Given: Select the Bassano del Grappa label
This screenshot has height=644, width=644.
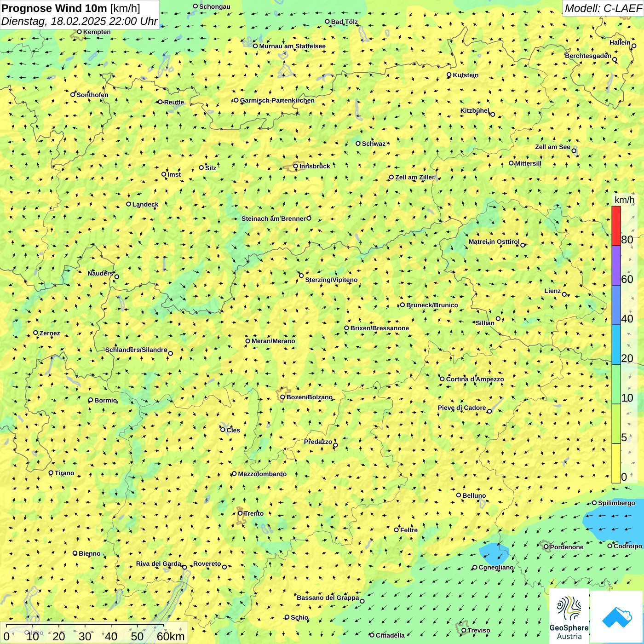Looking at the screenshot, I should coord(328,598).
